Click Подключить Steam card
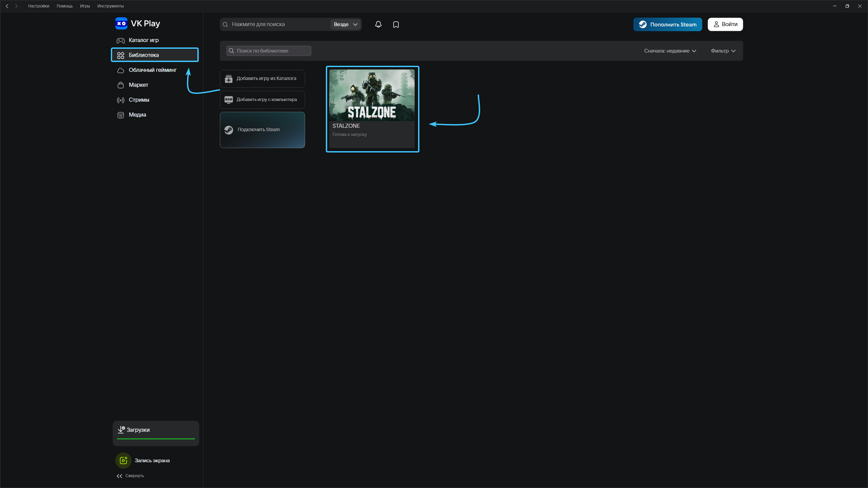 tap(262, 130)
